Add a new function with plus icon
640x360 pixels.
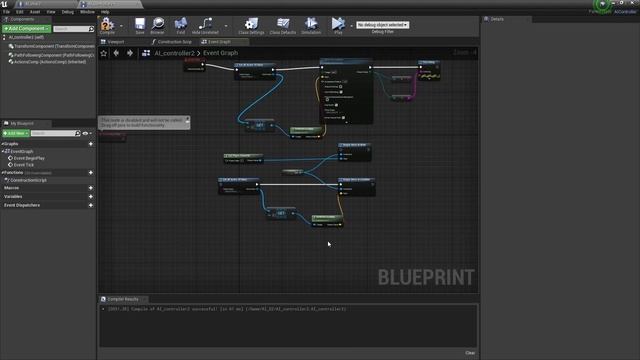(91, 173)
